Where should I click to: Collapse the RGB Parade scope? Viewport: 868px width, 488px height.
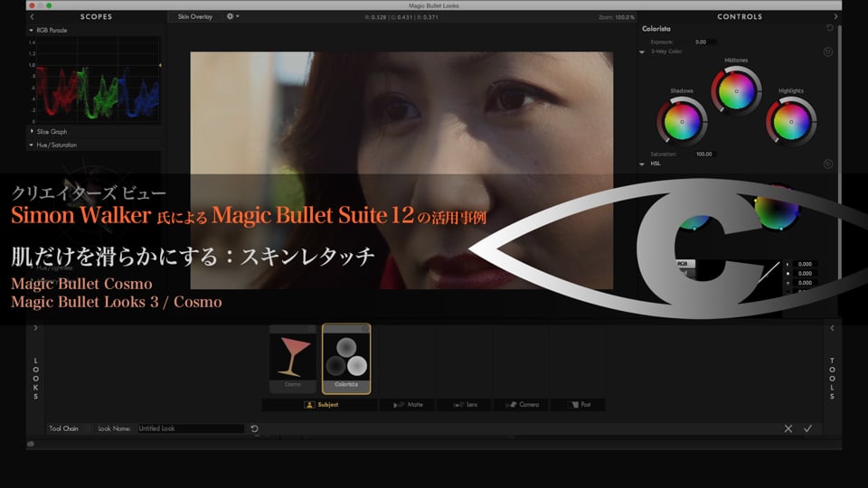click(x=31, y=31)
